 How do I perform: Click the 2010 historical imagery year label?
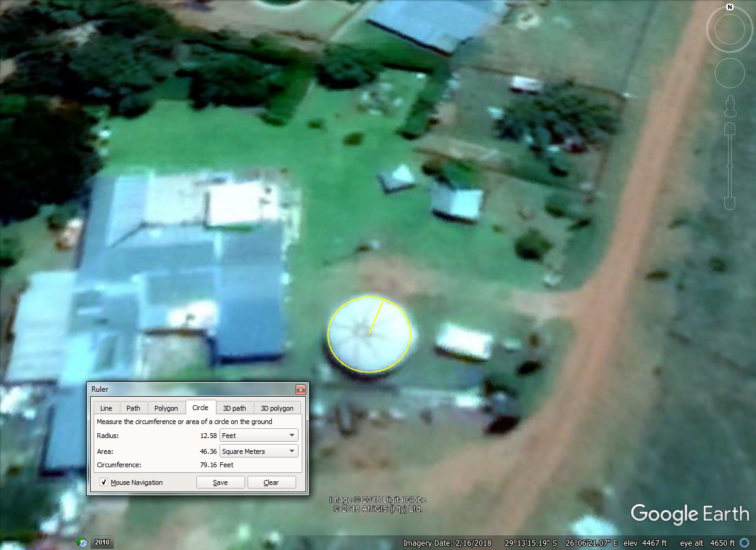point(102,542)
